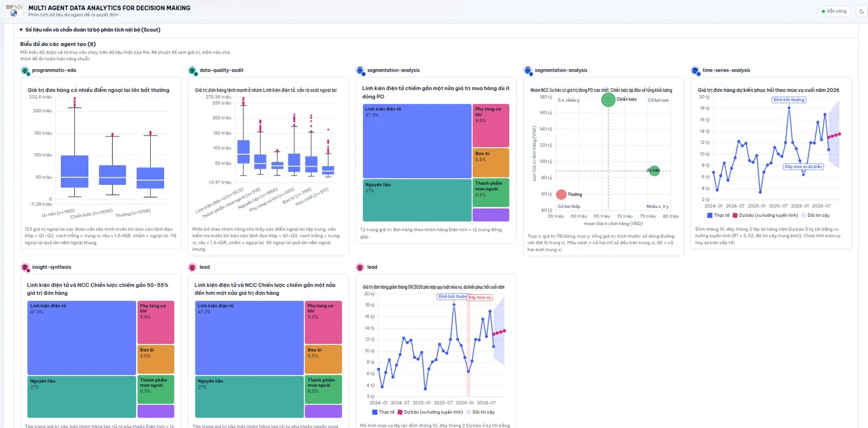Click Thành phẩm mua ngoài cell in lead treemap
Viewport: 868px width, 428px height.
tap(323, 389)
